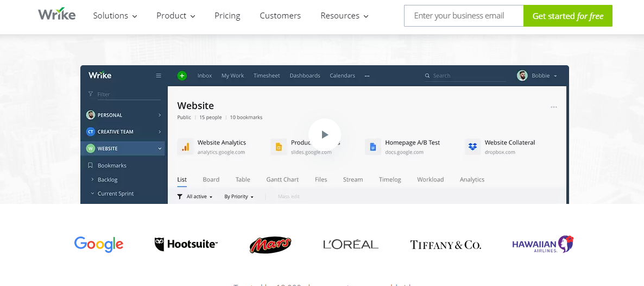This screenshot has height=286, width=644.
Task: Open Timesheet in the top bar
Action: click(x=267, y=76)
